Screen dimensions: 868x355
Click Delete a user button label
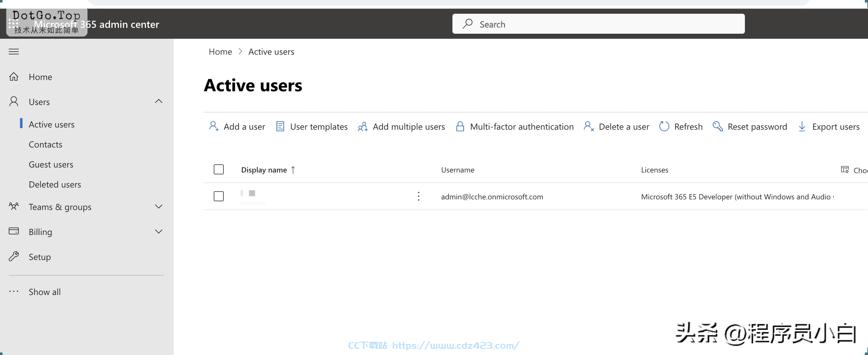pyautogui.click(x=624, y=127)
